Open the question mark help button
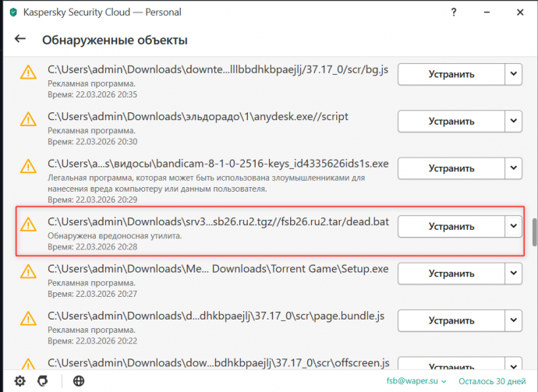538x392 pixels. tap(452, 13)
